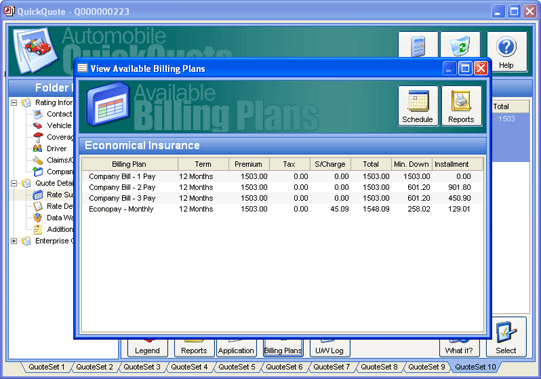Viewport: 541px width, 379px height.
Task: Click the Vehicle car icon in tree
Action: coord(38,125)
